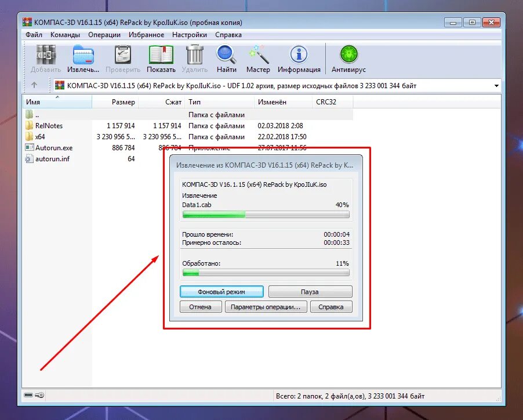Open the Избранное menu
Screen dimensions: 523x420
tap(147, 35)
